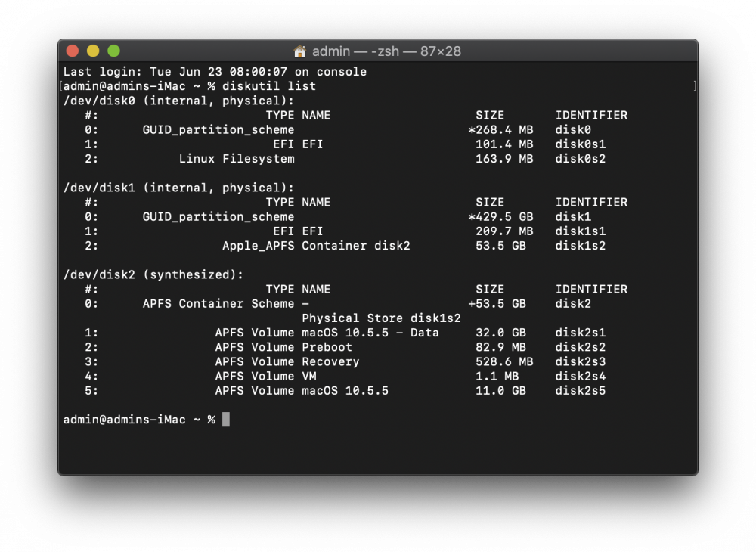
Task: Click 'IDENTIFIER' column header under /dev/disk0
Action: pos(591,115)
